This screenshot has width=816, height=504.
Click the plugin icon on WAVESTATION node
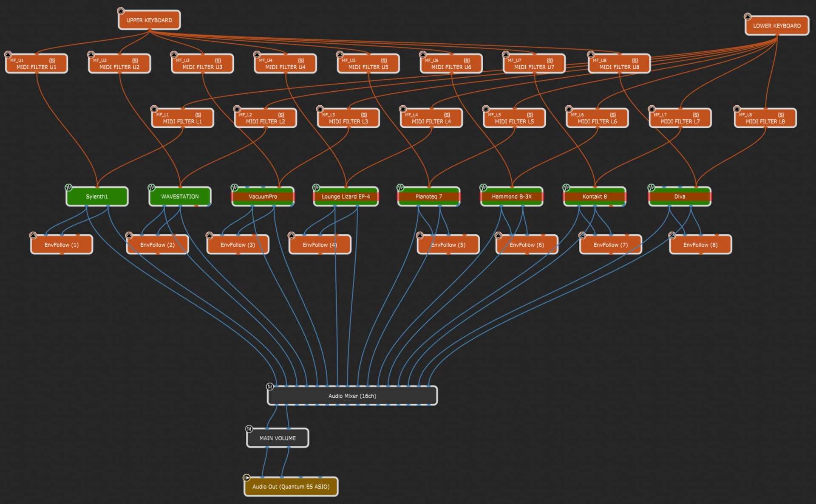(151, 187)
